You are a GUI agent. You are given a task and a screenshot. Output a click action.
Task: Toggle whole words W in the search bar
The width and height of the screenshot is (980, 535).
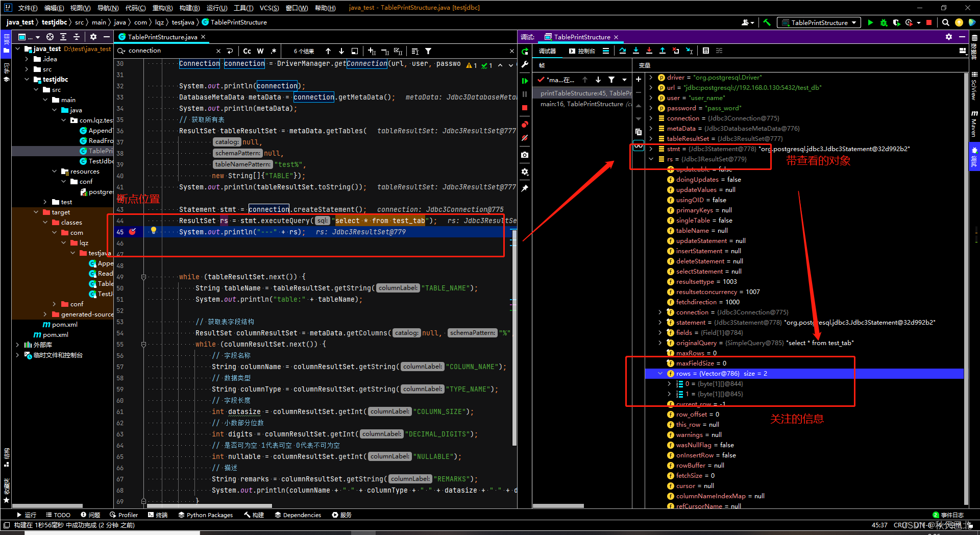coord(260,51)
